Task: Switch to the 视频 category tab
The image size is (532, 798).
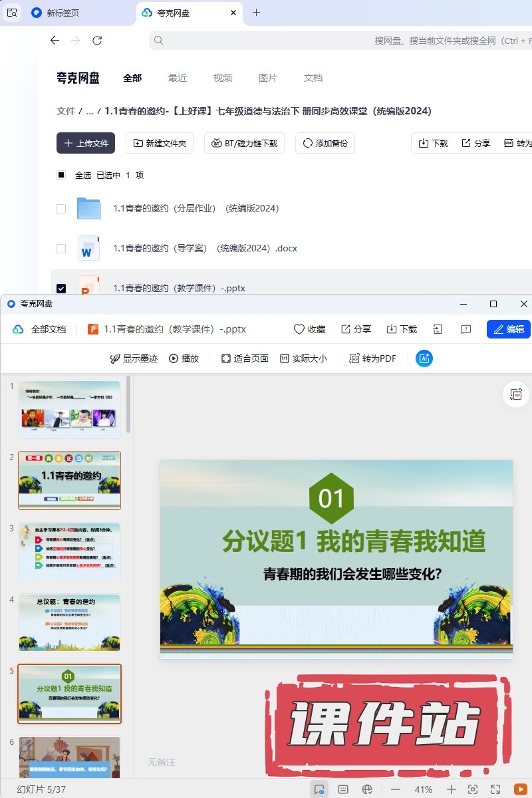Action: click(223, 78)
